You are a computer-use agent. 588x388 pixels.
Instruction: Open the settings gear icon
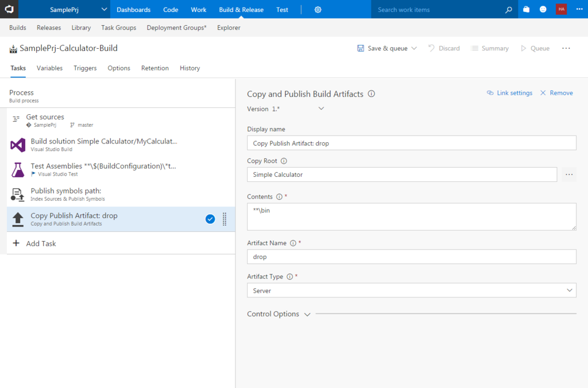318,10
